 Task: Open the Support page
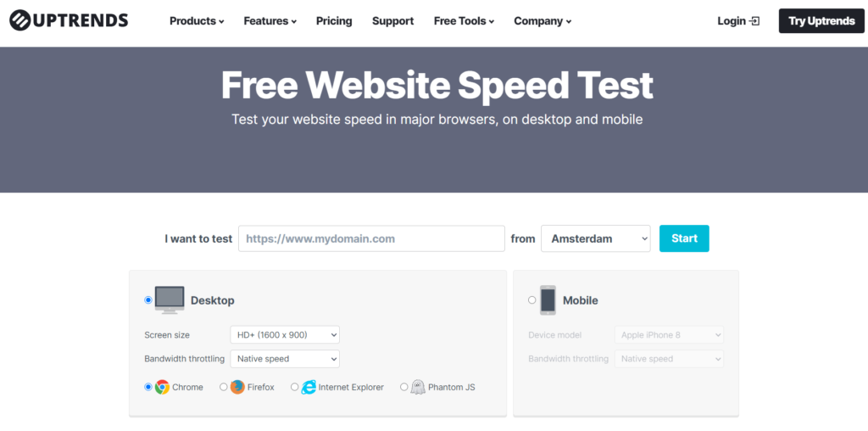tap(392, 21)
